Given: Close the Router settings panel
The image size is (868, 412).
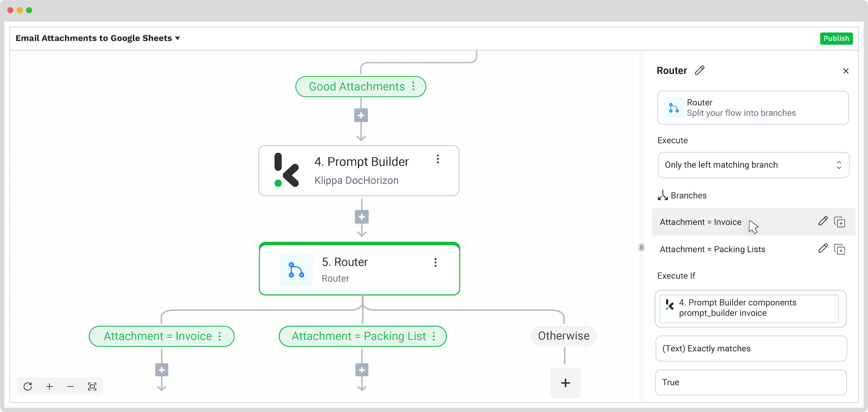Looking at the screenshot, I should click(x=846, y=71).
